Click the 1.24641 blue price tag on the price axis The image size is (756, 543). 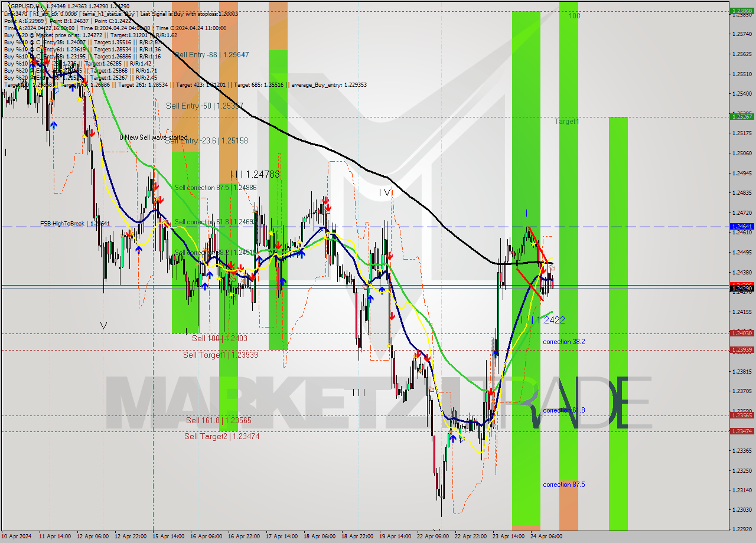tap(742, 226)
